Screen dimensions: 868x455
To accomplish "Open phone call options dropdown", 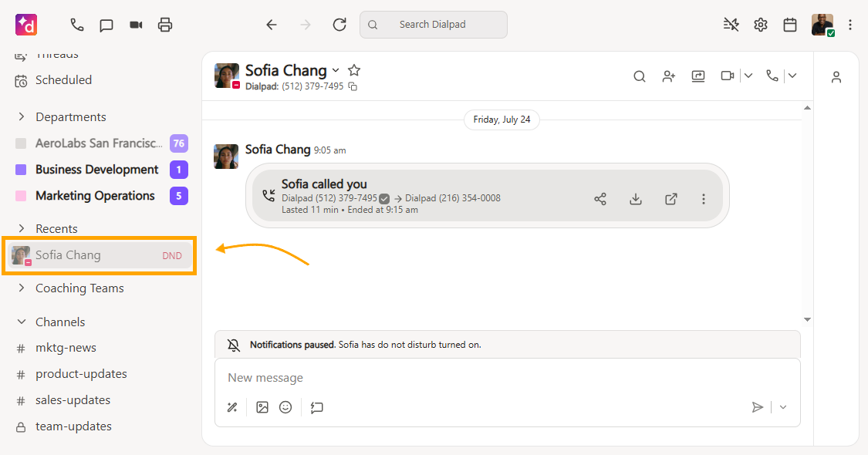I will (x=792, y=76).
